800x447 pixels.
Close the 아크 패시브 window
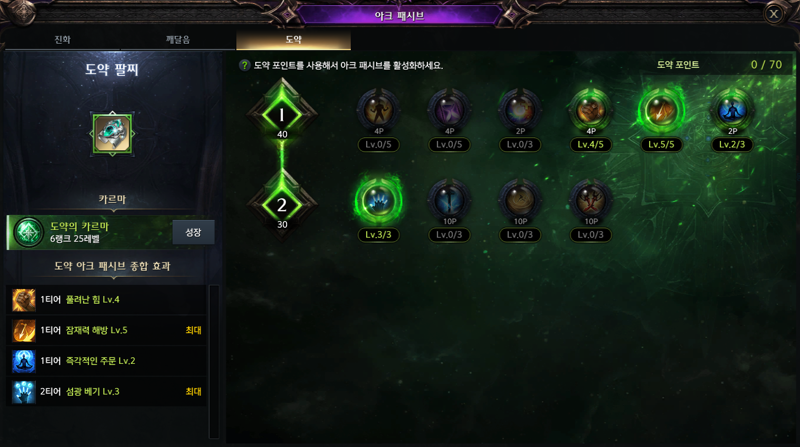click(x=773, y=14)
